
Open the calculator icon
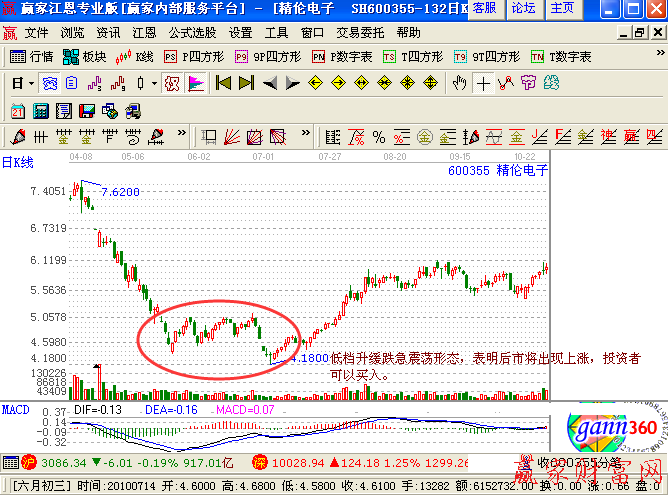[x=40, y=111]
